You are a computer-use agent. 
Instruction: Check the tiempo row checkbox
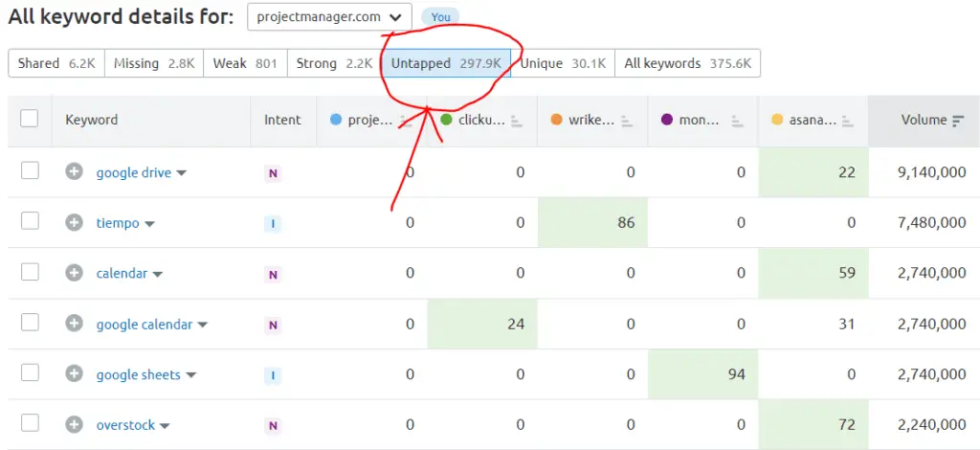(x=30, y=220)
